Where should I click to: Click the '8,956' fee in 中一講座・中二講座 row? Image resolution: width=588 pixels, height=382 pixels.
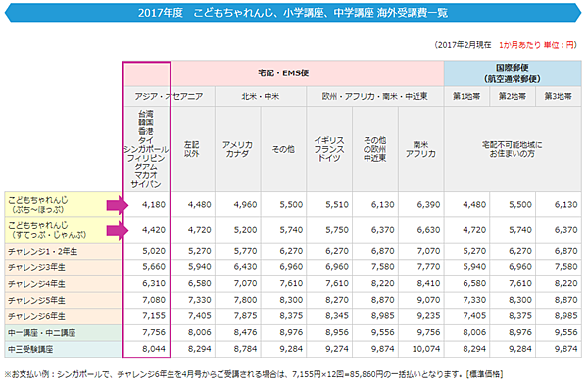click(337, 332)
